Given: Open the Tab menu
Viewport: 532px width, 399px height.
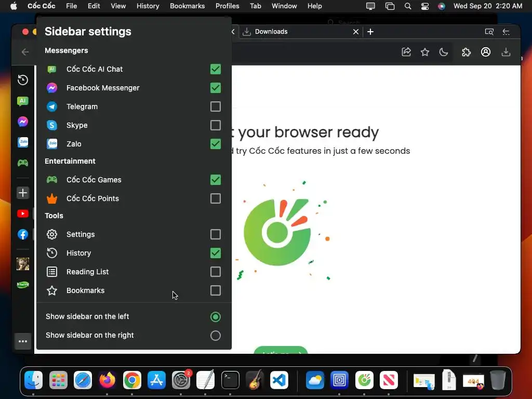Looking at the screenshot, I should pos(256,6).
